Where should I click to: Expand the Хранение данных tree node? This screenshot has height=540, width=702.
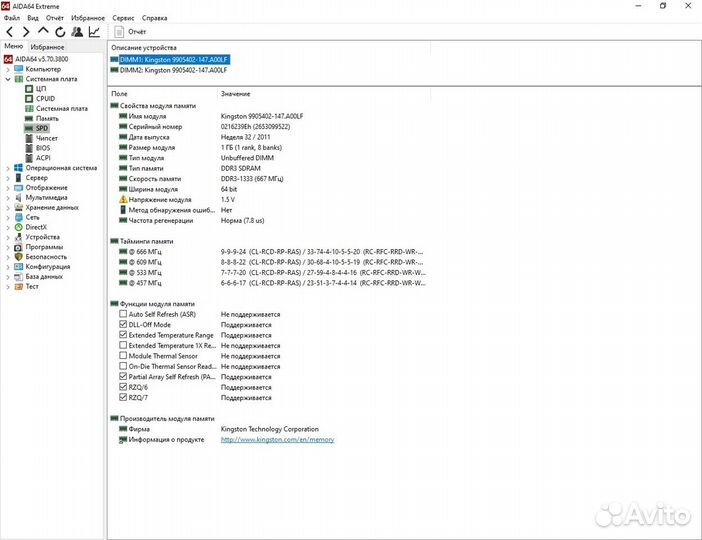(8, 208)
